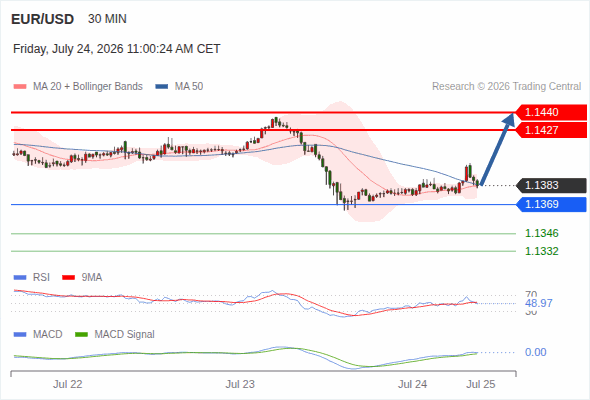This screenshot has width=590, height=400.
Task: Click the MACD blue legend marker
Action: pos(20,335)
